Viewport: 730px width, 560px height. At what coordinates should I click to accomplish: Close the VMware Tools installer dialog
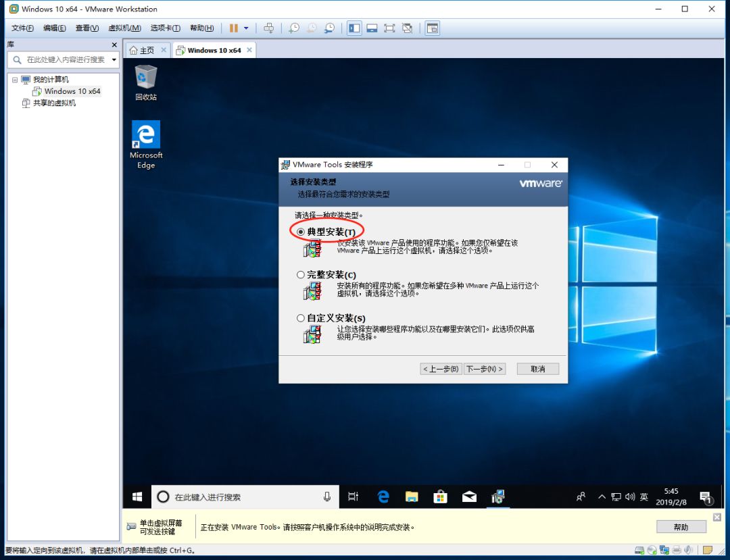tap(554, 165)
